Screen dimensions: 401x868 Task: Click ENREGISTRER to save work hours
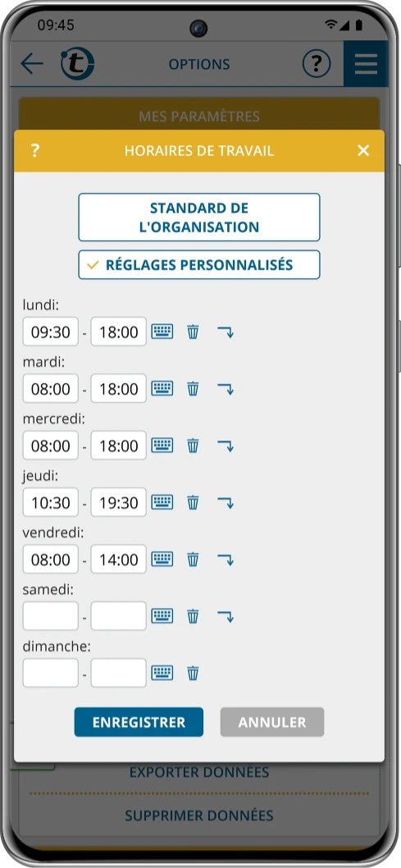pyautogui.click(x=139, y=722)
